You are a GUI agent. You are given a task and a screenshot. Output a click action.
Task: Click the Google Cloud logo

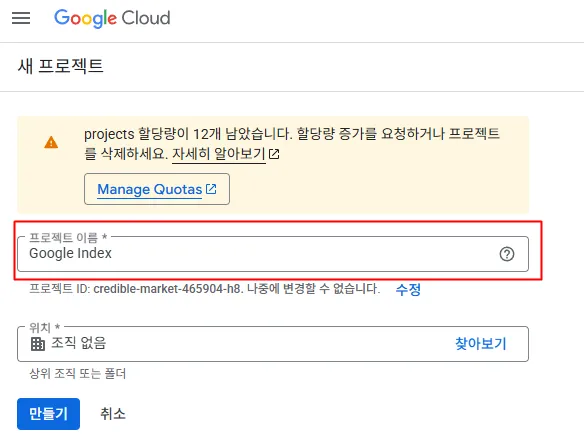pyautogui.click(x=112, y=18)
